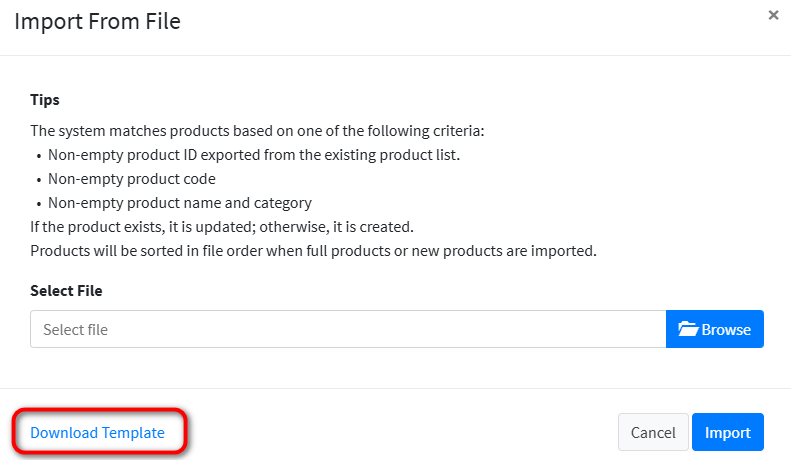Screen dimensions: 791x460
Task: Close the Import From File dialog
Action: point(773,16)
